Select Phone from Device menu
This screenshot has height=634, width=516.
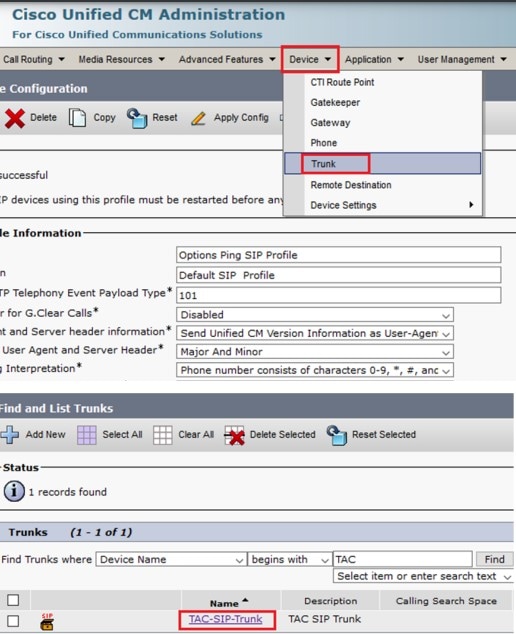324,143
